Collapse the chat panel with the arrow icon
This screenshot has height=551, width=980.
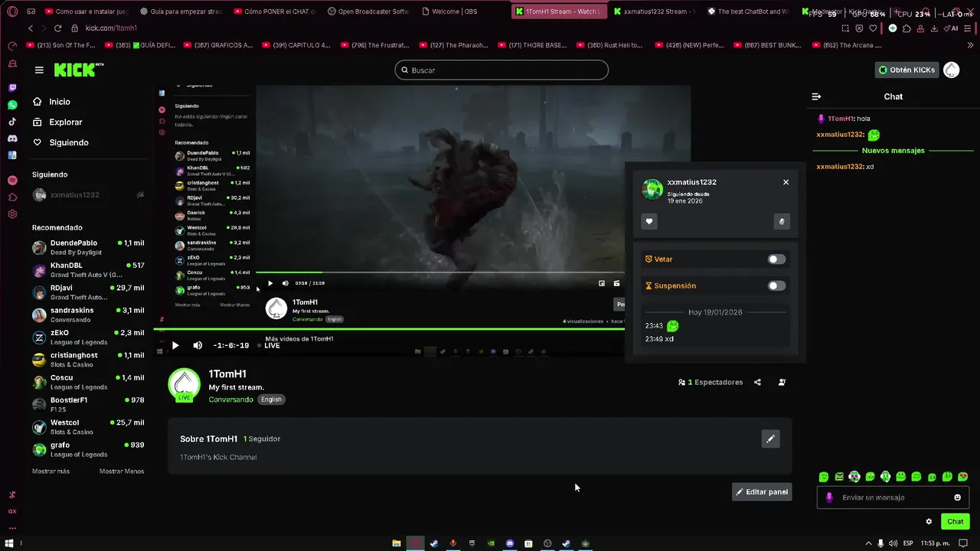(816, 96)
